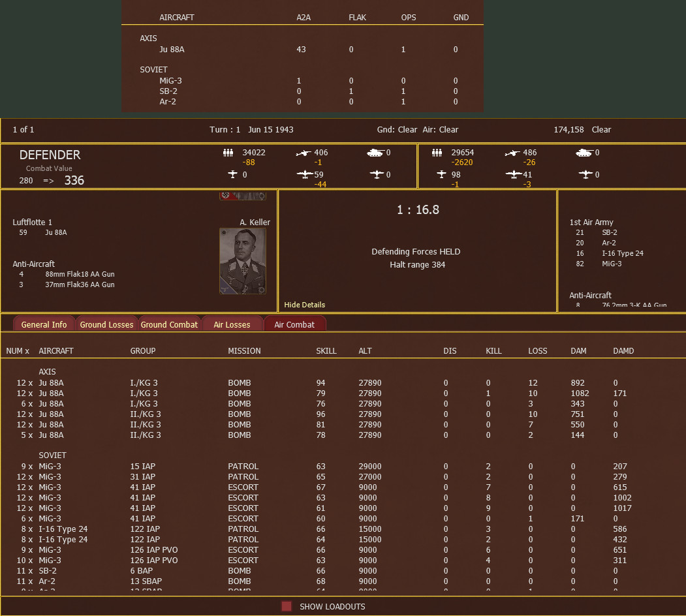Click the KILL column header
Viewport: 686px width, 616px height.
click(x=493, y=351)
